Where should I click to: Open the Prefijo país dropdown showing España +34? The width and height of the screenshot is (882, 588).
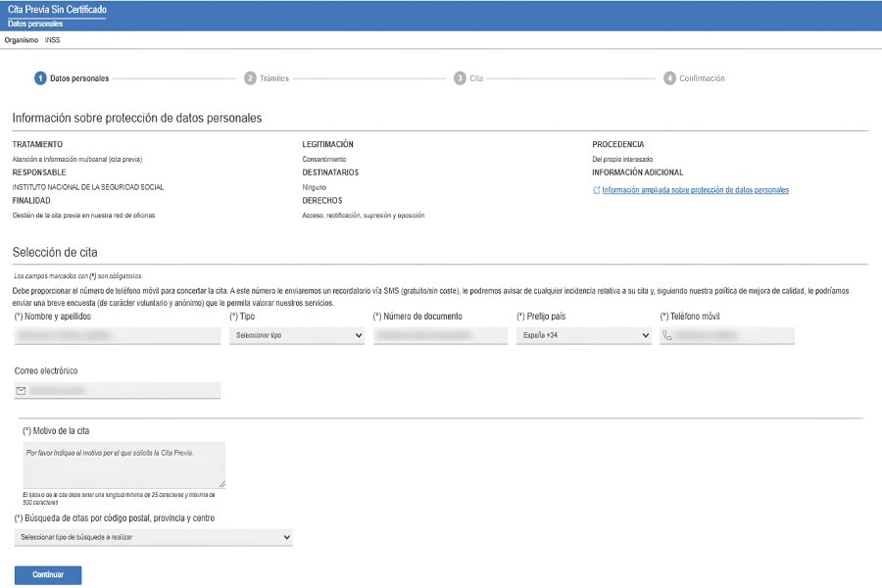pos(583,335)
